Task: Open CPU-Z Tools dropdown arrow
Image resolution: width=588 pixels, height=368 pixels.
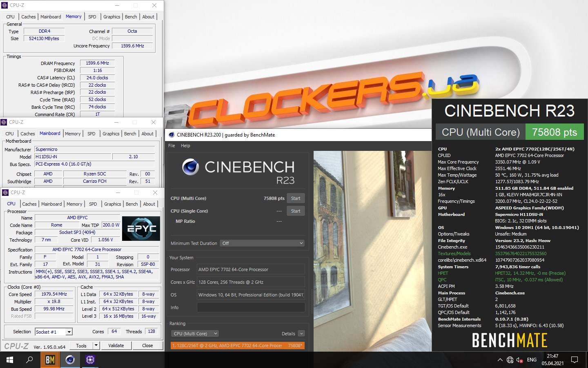Action: [96, 346]
